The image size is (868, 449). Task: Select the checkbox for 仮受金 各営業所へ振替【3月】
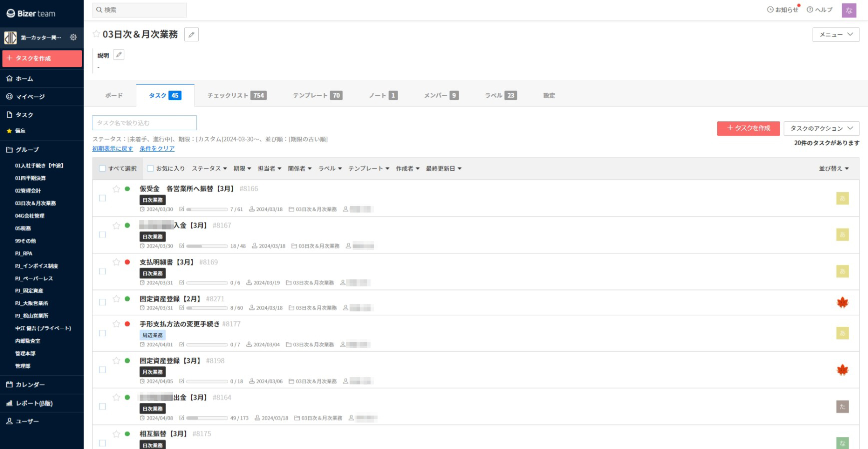(x=102, y=198)
